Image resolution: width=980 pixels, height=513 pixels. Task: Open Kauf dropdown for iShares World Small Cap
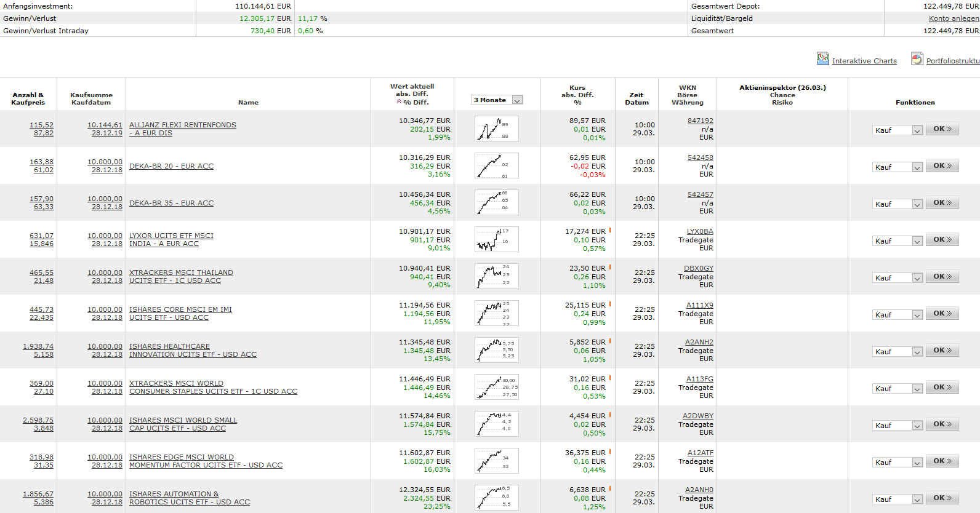click(x=898, y=425)
